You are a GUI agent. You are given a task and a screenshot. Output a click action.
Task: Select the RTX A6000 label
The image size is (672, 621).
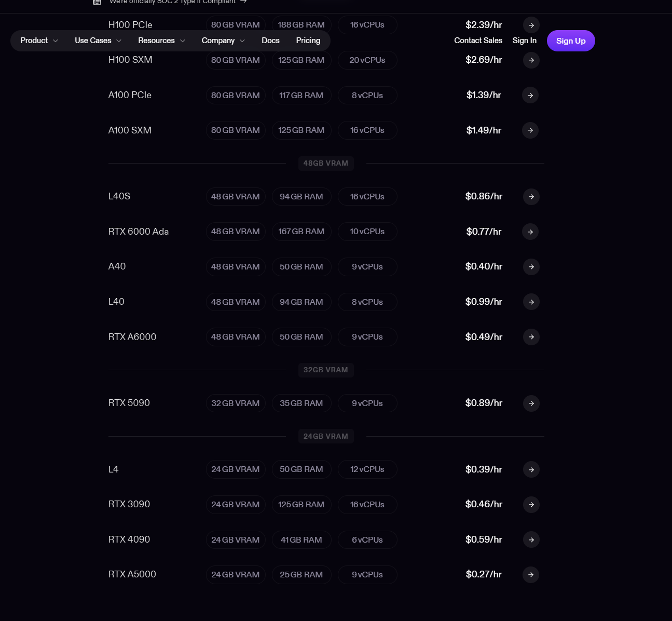tap(132, 337)
